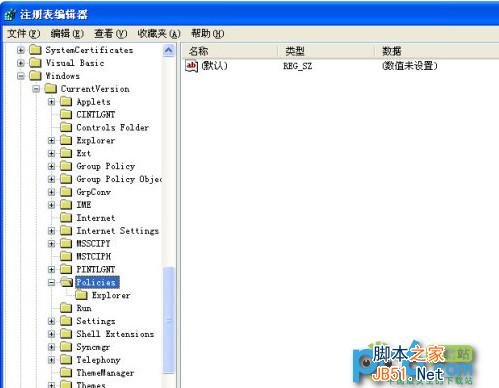Select the GrpConv key label
This screenshot has height=388, width=499.
[93, 192]
